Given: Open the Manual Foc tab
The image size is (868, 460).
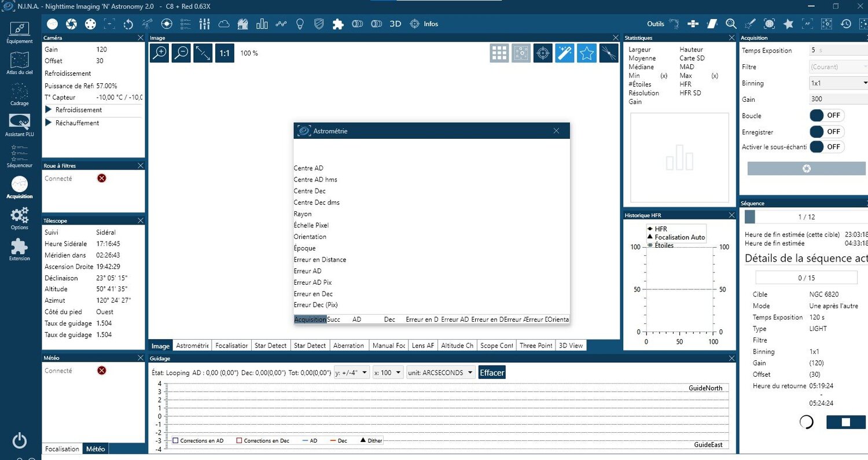Looking at the screenshot, I should point(388,345).
